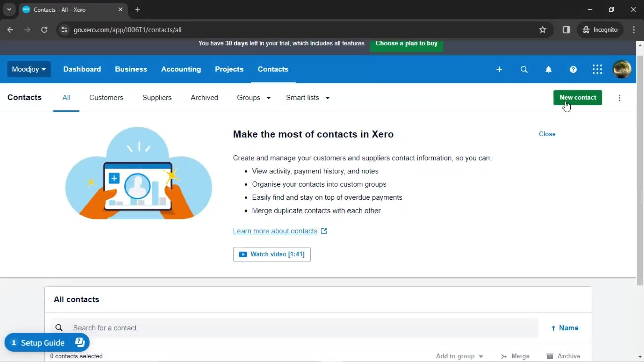The image size is (644, 362).
Task: Click the New contact button
Action: point(578,98)
